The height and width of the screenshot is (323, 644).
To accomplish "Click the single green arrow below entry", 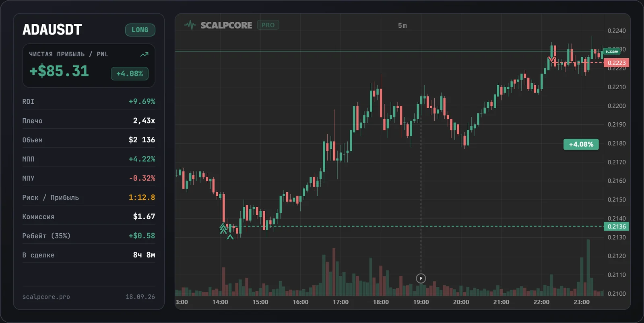I will click(x=230, y=237).
